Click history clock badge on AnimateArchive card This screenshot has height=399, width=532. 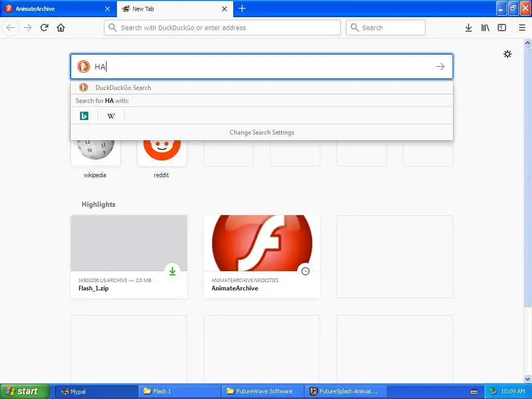[x=305, y=271]
